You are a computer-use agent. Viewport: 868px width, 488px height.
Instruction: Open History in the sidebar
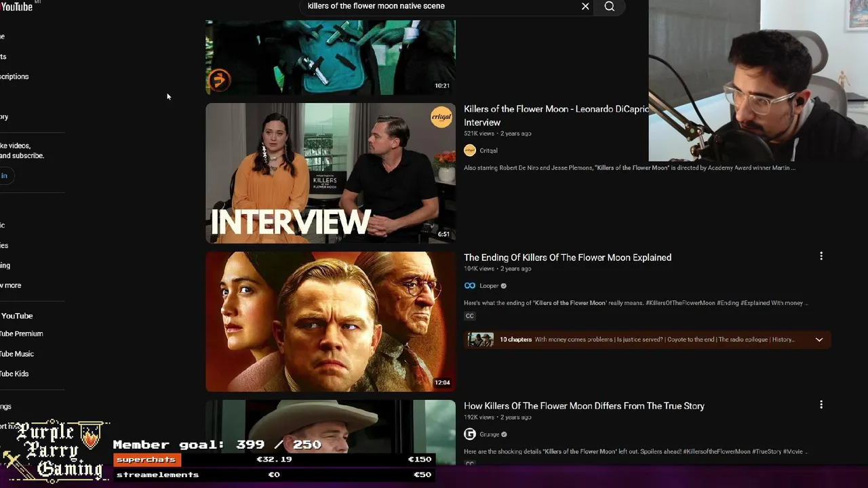4,117
